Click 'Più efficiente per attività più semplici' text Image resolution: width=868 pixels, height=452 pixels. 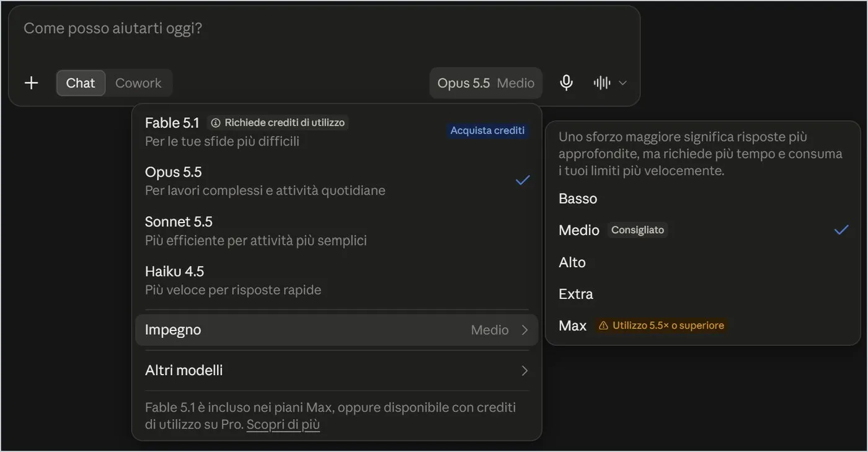256,240
